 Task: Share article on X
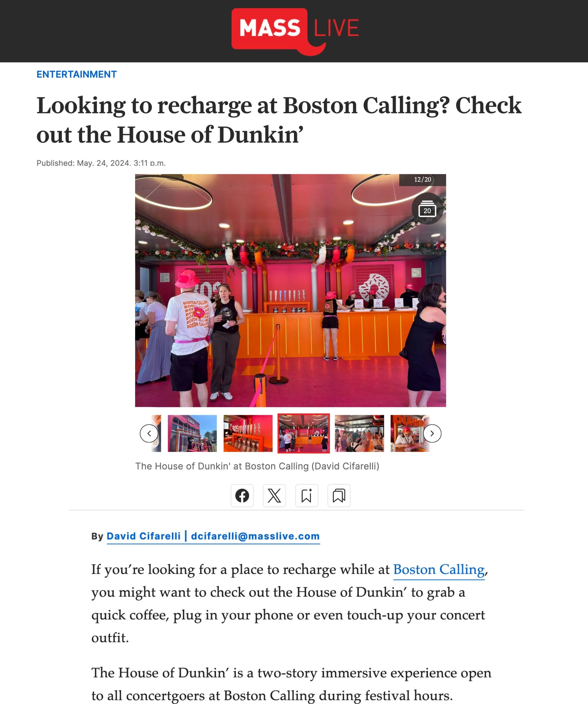pyautogui.click(x=274, y=495)
